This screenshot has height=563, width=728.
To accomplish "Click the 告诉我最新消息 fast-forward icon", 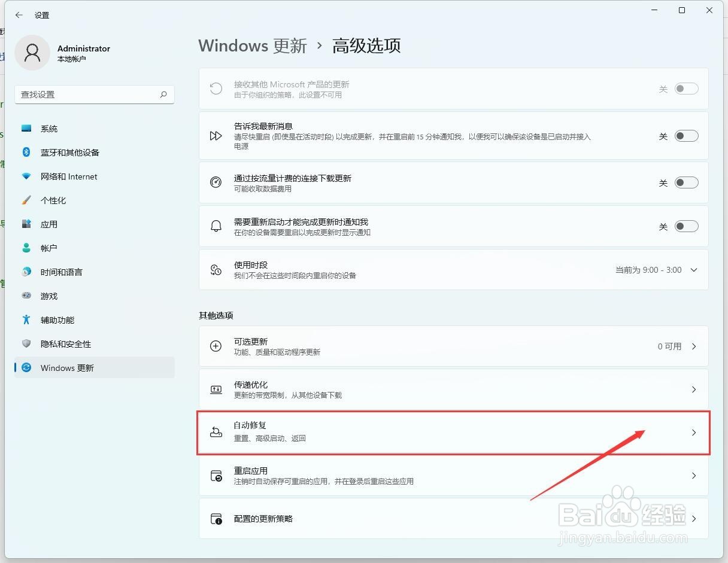I will pyautogui.click(x=216, y=136).
